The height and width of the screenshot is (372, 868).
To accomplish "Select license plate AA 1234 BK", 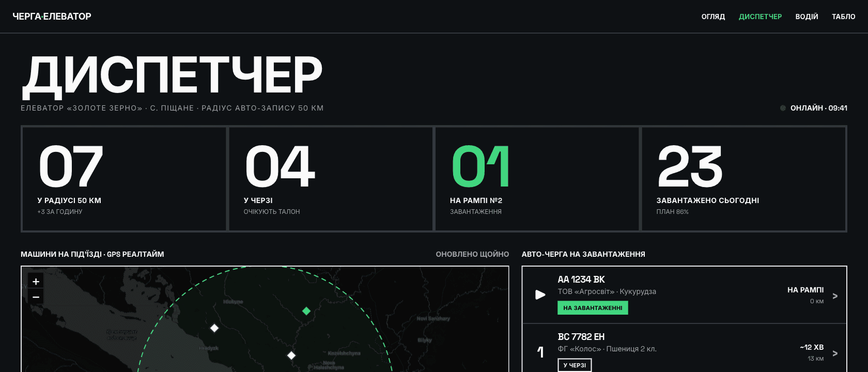I will pos(581,280).
